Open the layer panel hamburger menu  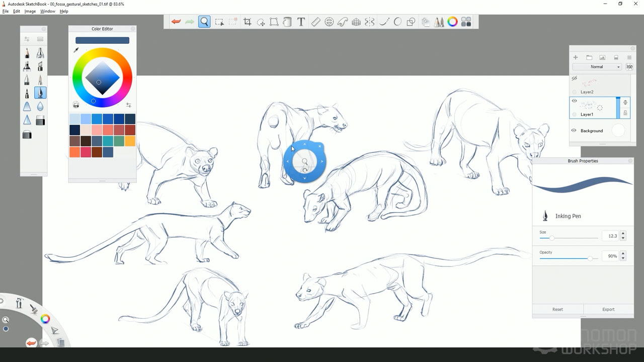coord(629,57)
